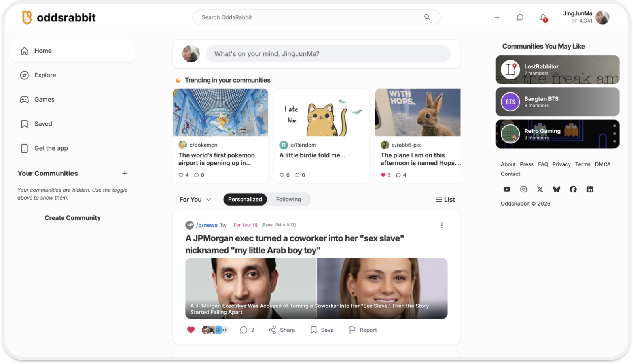Image resolution: width=633 pixels, height=364 pixels.
Task: View users who liked the JPMorgan post
Action: click(215, 330)
